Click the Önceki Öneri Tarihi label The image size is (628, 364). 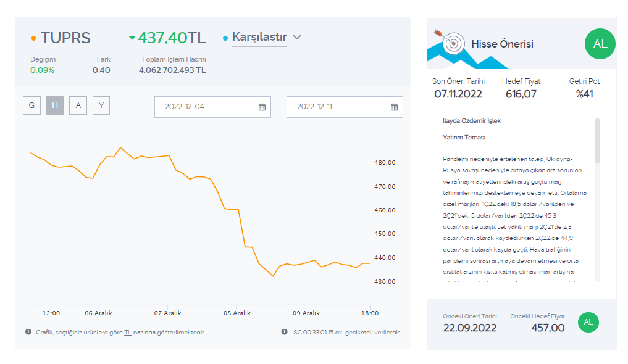tap(470, 316)
